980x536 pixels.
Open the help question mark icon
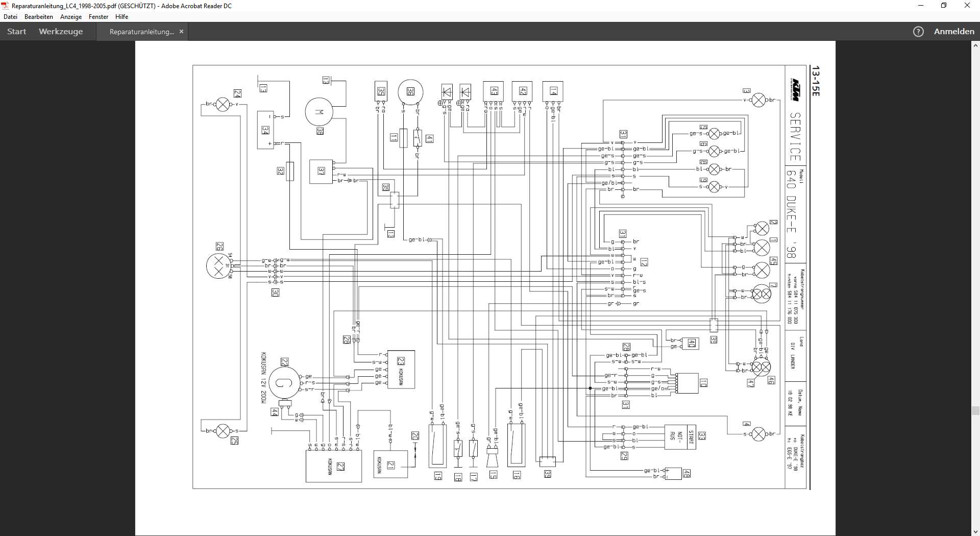point(918,32)
